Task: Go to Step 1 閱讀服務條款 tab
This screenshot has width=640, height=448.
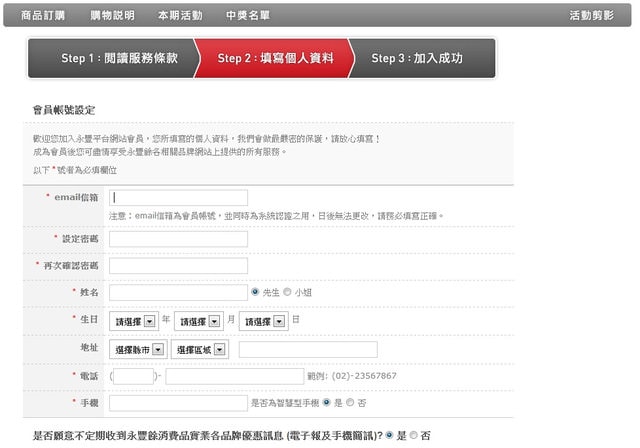Action: [112, 58]
